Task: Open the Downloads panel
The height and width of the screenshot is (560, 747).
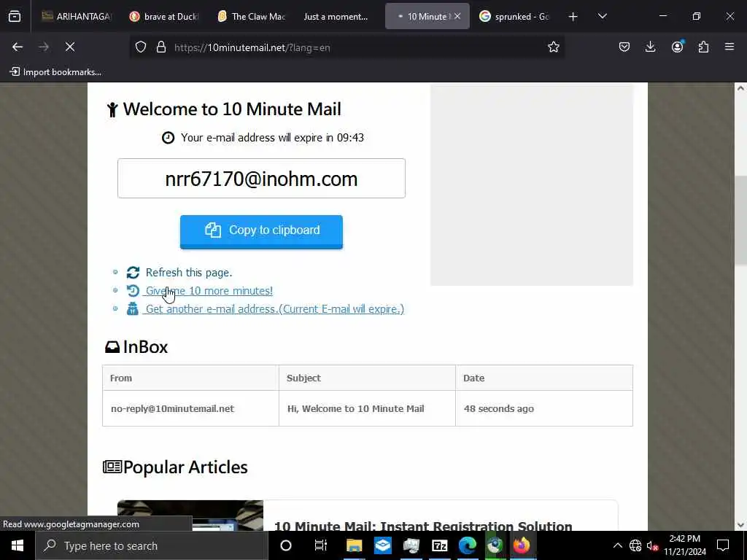Action: [x=650, y=47]
